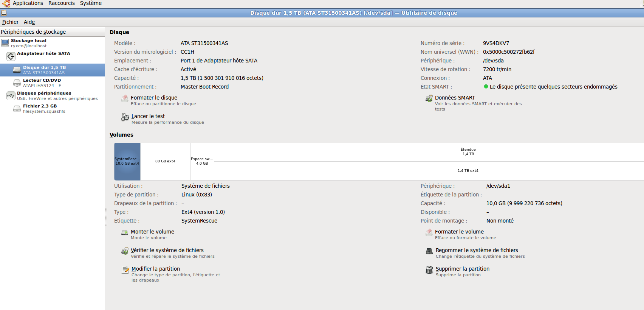Click the Disque section heading

119,32
